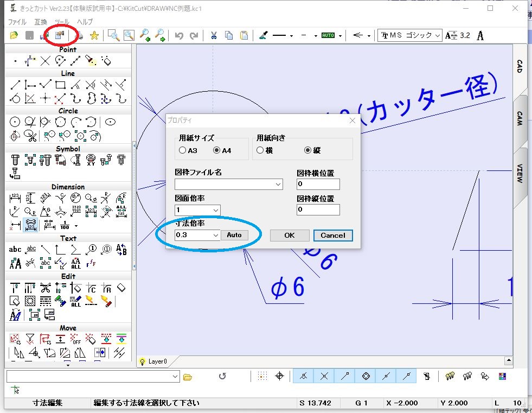The width and height of the screenshot is (532, 413).
Task: Click Cancel in プロパティ dialog
Action: point(333,236)
